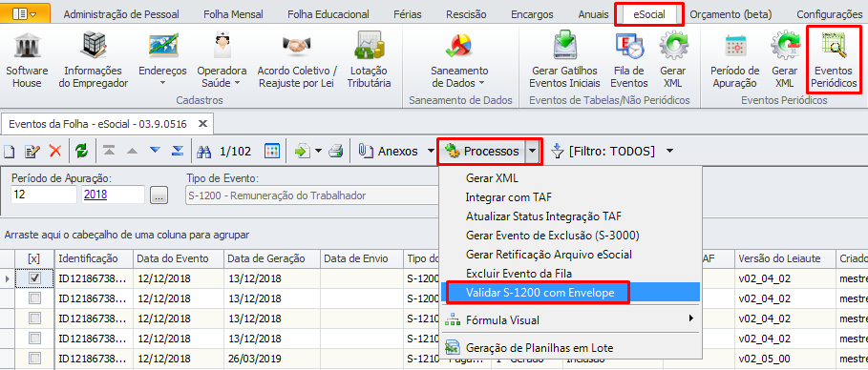The image size is (868, 370).
Task: Switch to Férias tab
Action: (408, 14)
